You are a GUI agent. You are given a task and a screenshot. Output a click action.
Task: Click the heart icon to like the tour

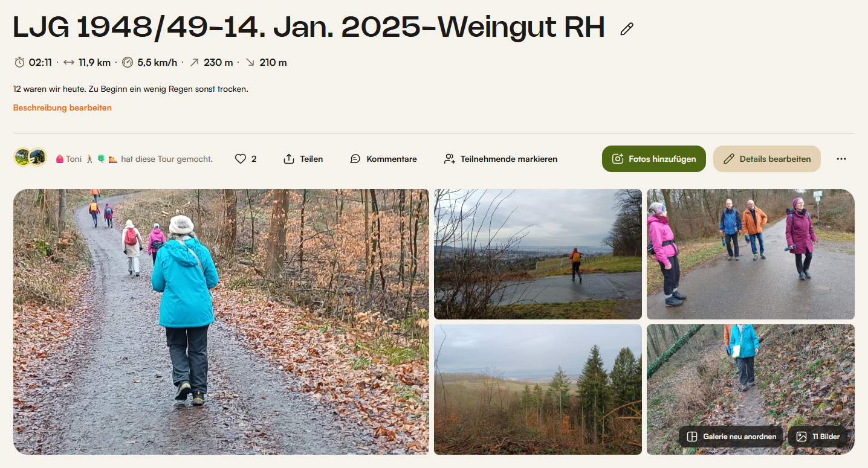[x=241, y=159]
